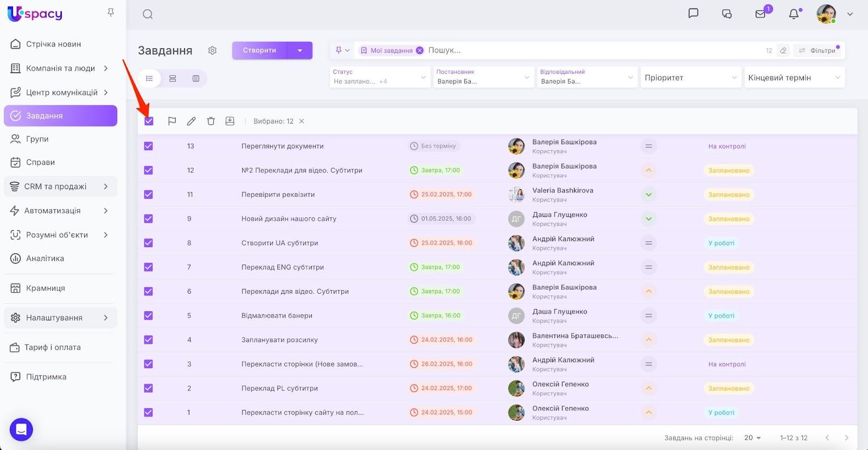
Task: Open Стрічка новин in sidebar
Action: 53,44
